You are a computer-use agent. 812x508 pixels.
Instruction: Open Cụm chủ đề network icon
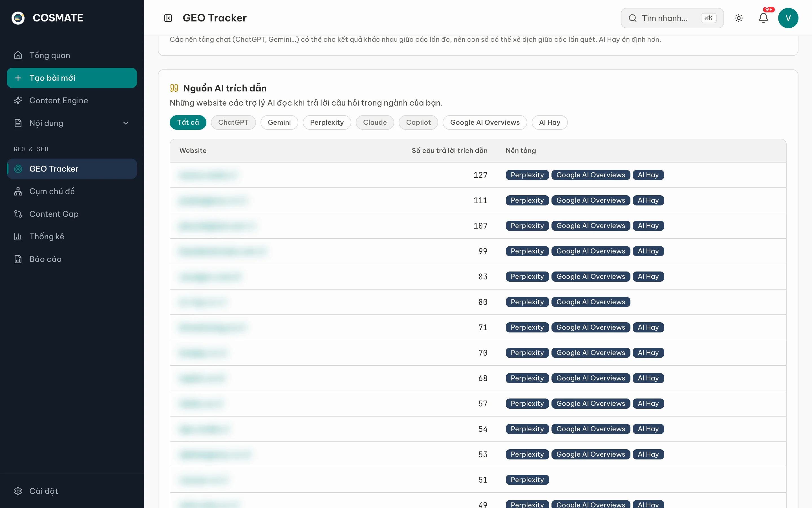(18, 191)
